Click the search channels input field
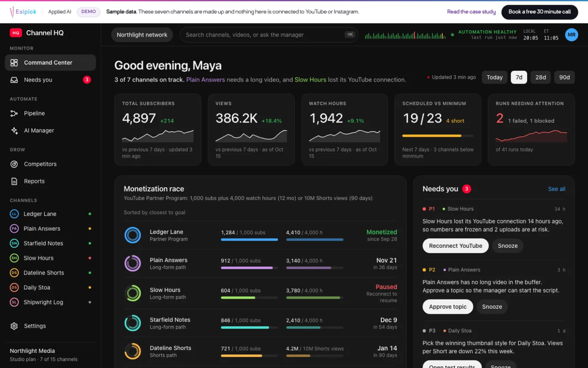This screenshot has height=368, width=588. (269, 35)
